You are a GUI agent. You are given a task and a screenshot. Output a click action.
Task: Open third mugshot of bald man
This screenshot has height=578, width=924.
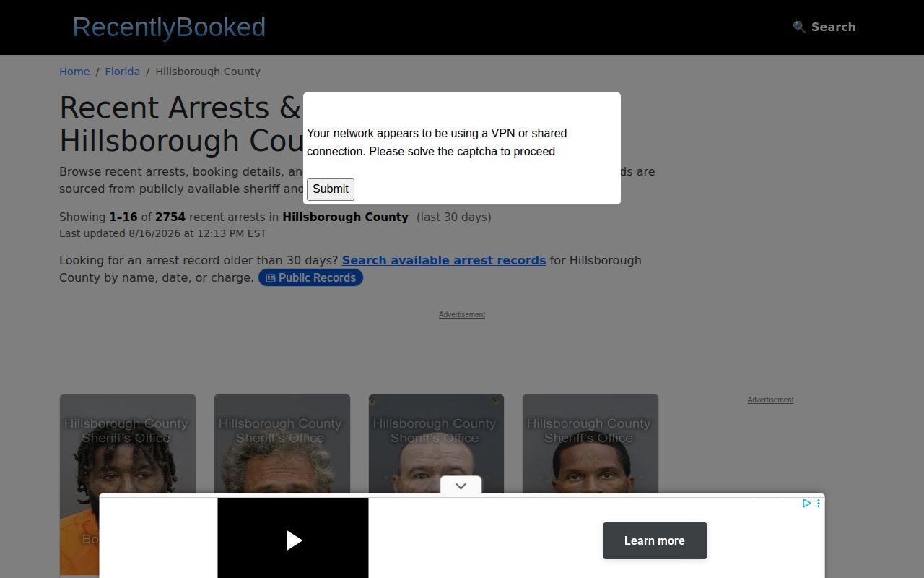tap(436, 444)
